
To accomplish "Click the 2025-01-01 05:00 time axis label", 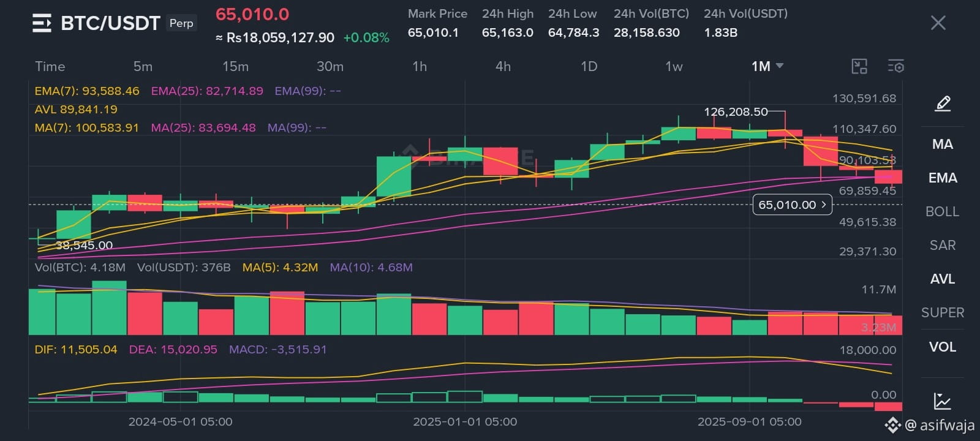I will (x=465, y=422).
